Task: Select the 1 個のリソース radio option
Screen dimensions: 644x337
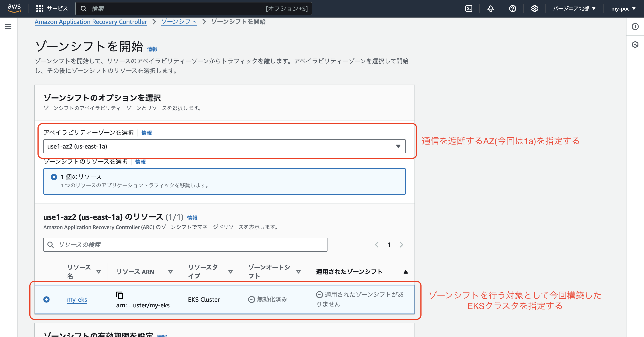Action: (54, 177)
